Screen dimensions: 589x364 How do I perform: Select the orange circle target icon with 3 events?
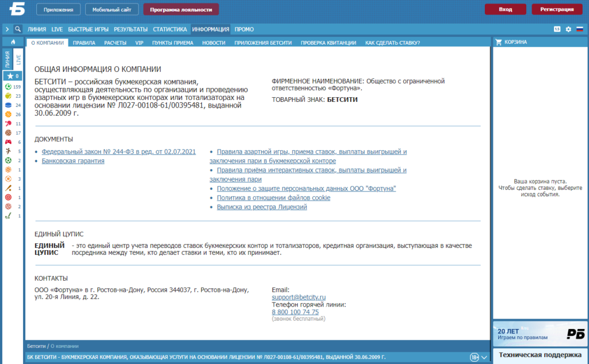8,179
